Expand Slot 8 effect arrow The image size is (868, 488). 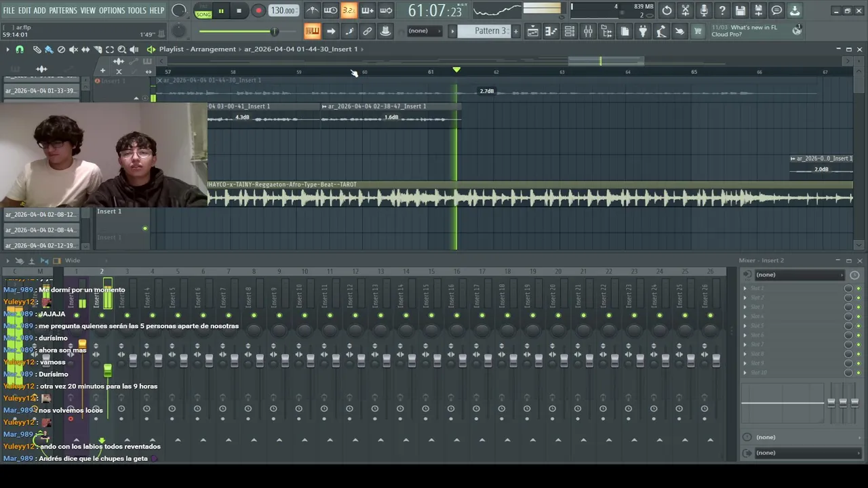click(745, 354)
